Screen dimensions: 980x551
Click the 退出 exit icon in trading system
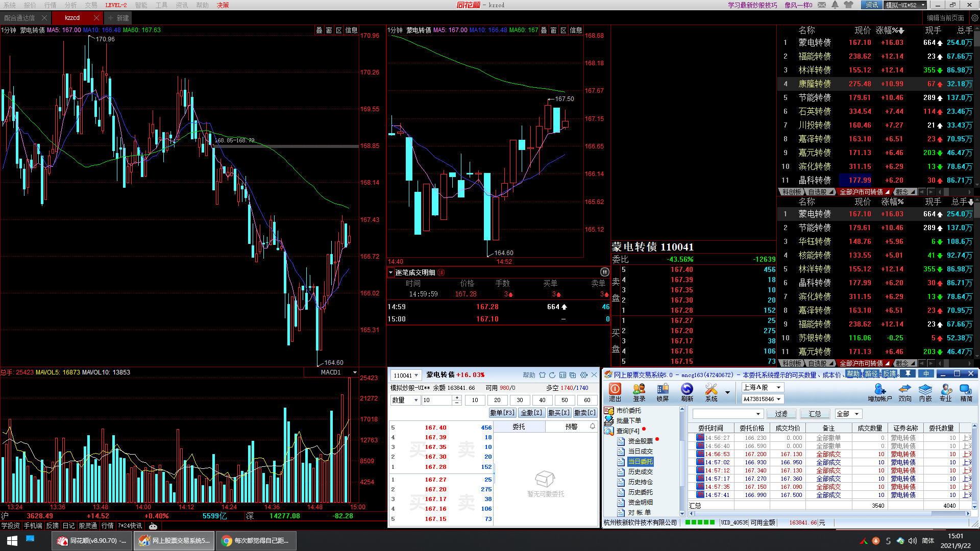tap(615, 392)
